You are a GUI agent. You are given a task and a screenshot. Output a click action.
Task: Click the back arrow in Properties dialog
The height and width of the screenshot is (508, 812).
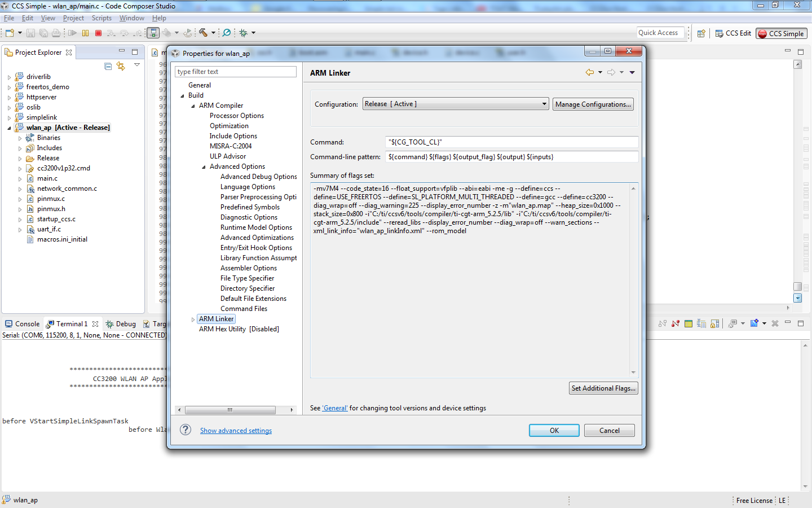coord(590,72)
